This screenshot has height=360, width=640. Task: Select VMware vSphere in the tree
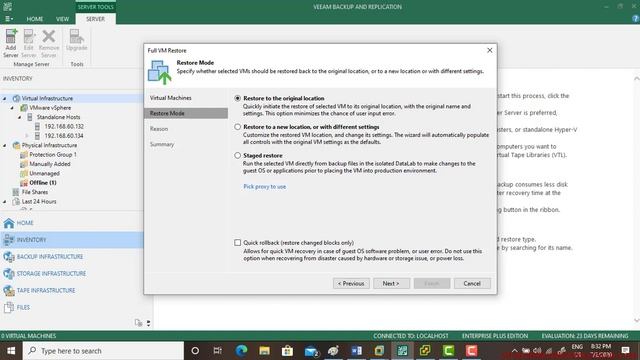pos(50,108)
